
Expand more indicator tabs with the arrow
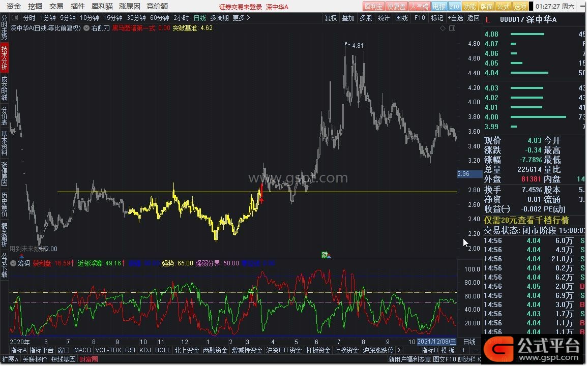pos(399,350)
